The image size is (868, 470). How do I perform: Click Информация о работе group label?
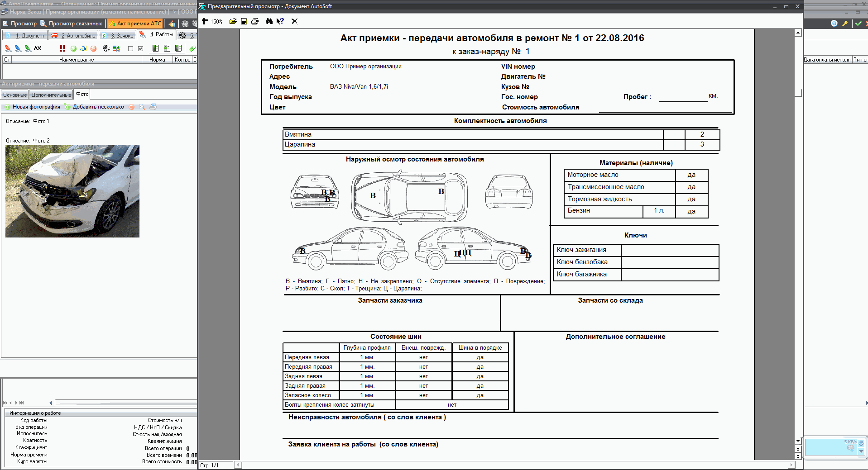pos(35,413)
